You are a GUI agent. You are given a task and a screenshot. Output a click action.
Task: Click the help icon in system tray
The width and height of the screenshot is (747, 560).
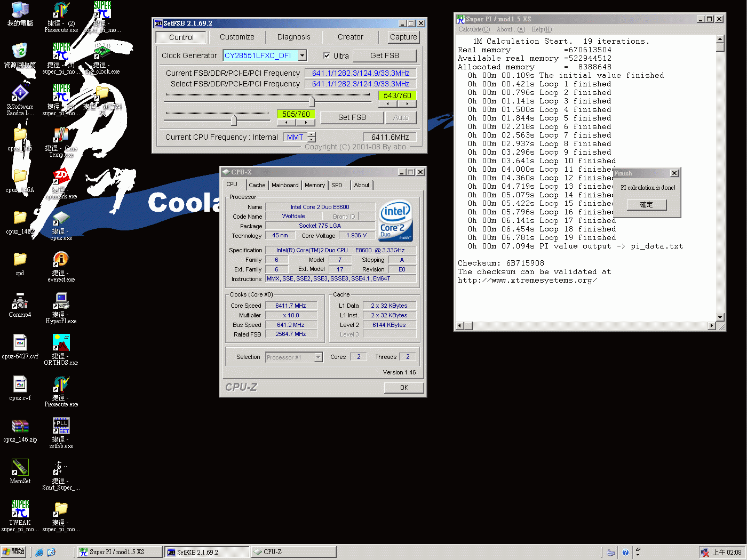point(625,553)
